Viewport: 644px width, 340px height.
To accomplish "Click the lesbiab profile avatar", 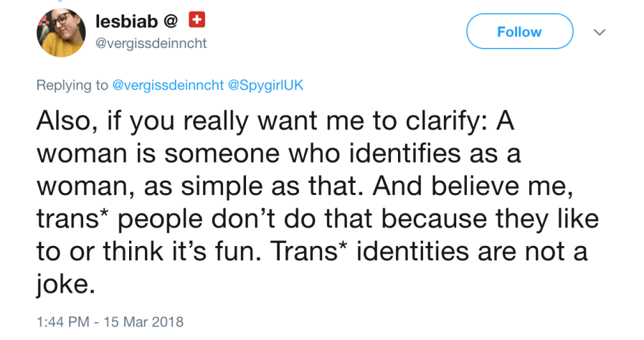I will [61, 33].
